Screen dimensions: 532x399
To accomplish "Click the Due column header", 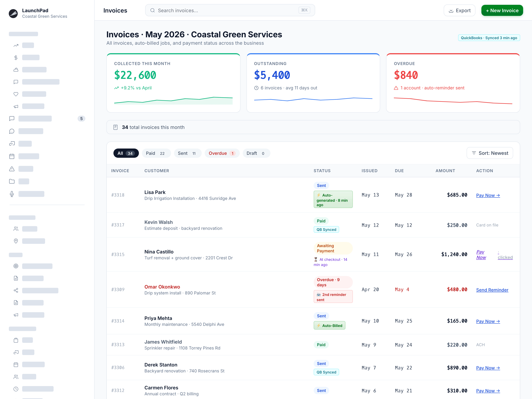I will pyautogui.click(x=399, y=170).
